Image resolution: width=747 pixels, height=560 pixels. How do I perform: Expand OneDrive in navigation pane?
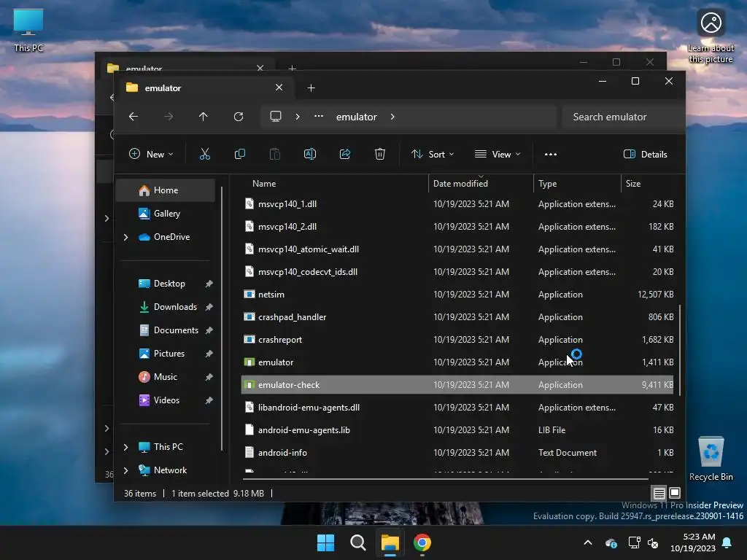coord(125,237)
